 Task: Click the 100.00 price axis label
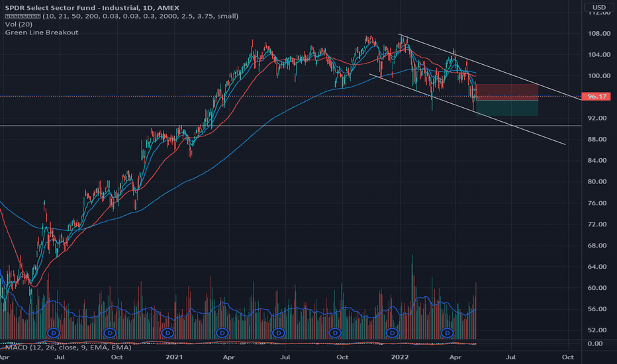click(599, 75)
